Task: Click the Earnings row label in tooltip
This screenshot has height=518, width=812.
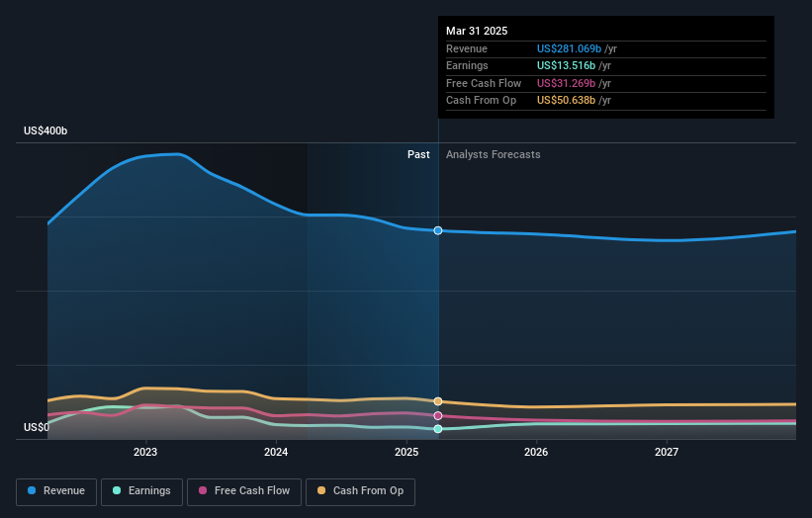Action: pyautogui.click(x=467, y=65)
